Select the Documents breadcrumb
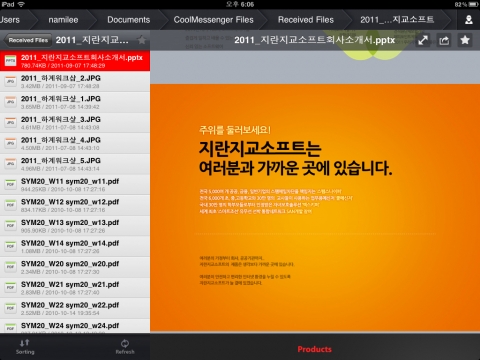480x360 pixels. (129, 20)
